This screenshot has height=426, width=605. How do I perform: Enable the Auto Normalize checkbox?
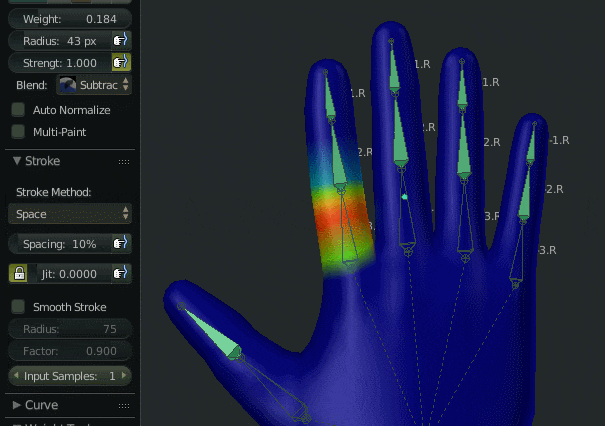click(x=18, y=110)
